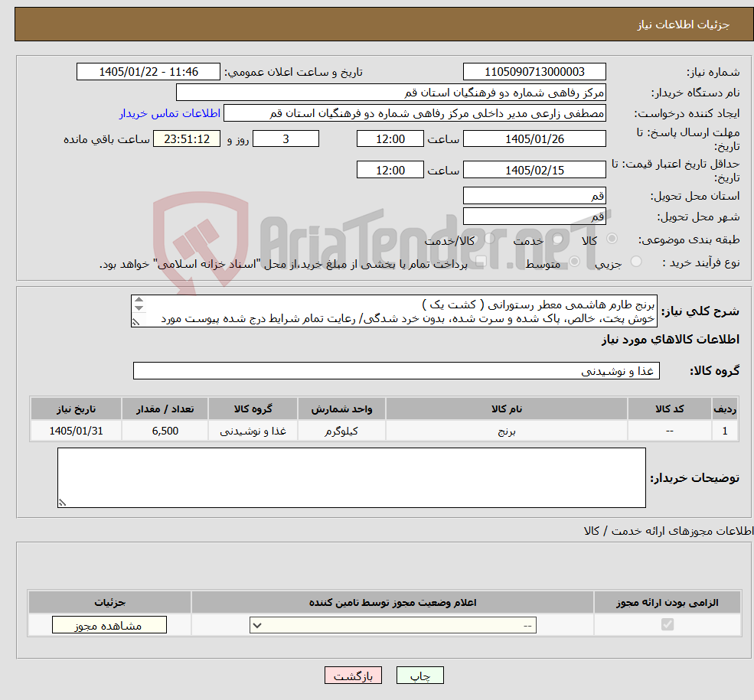
Task: Click the response deadline time field
Action: click(390, 139)
